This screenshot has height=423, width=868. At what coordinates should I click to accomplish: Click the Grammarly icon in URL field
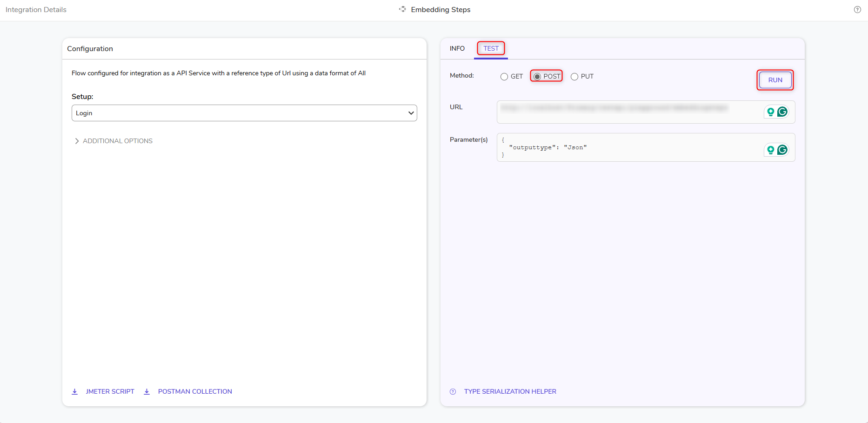point(782,112)
